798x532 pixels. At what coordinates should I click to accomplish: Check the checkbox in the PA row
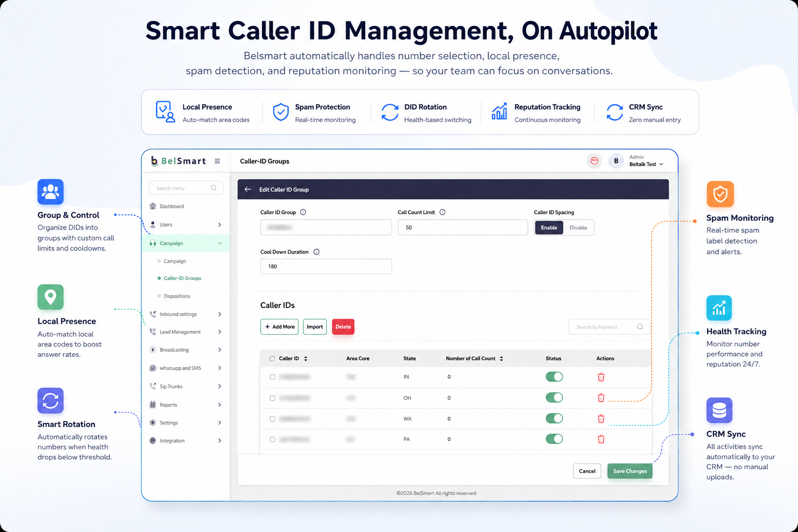[x=272, y=440]
